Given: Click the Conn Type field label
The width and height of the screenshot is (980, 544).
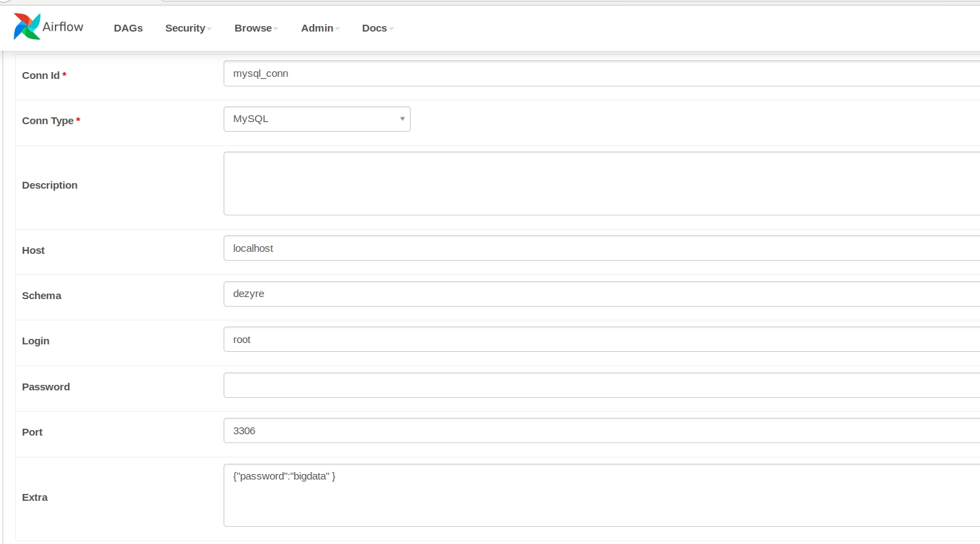Looking at the screenshot, I should pos(47,121).
